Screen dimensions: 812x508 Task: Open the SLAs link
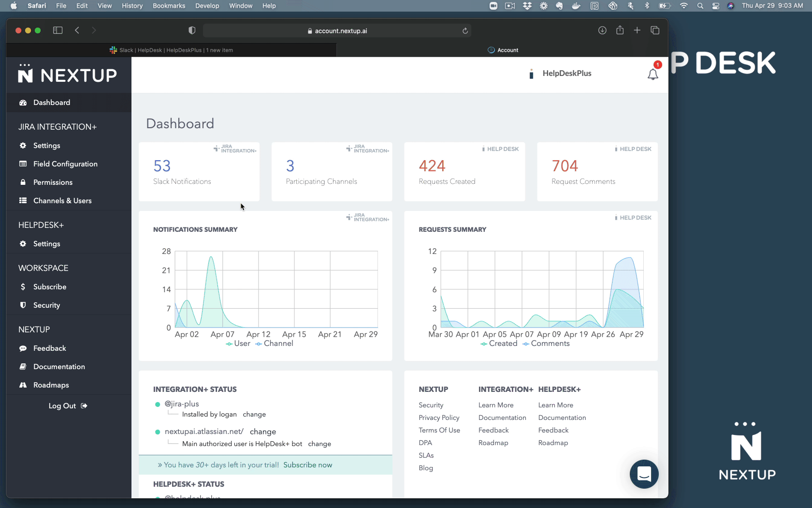coord(426,456)
